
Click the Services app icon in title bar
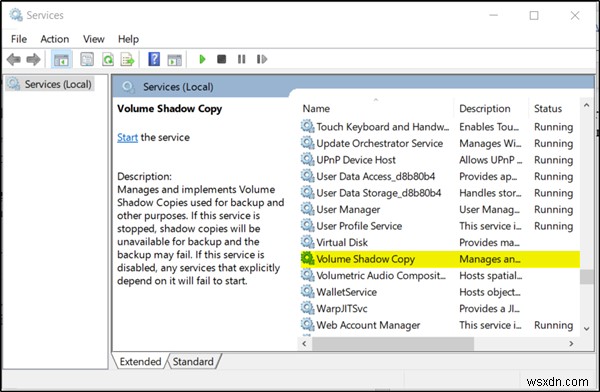(16, 15)
